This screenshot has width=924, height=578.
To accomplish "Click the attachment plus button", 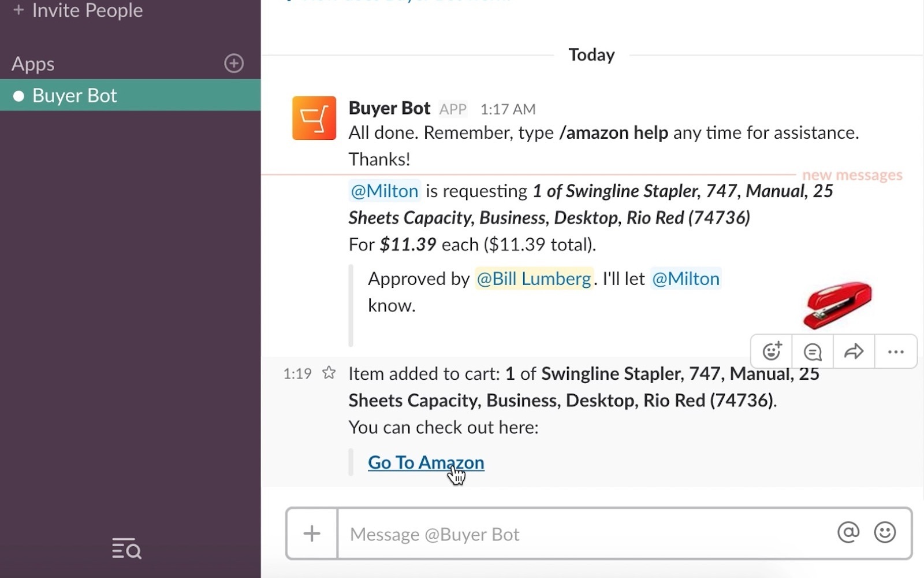I will coord(312,533).
